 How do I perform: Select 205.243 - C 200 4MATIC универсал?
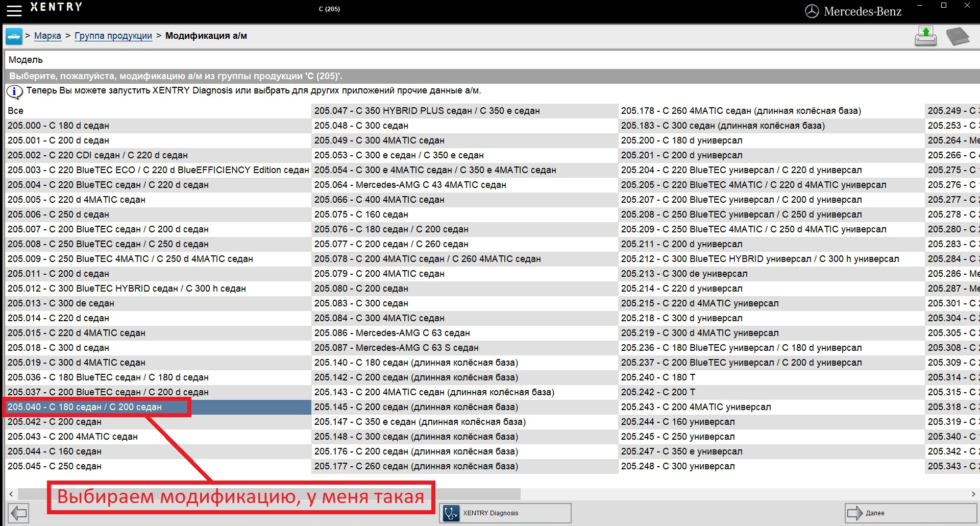(x=772, y=407)
